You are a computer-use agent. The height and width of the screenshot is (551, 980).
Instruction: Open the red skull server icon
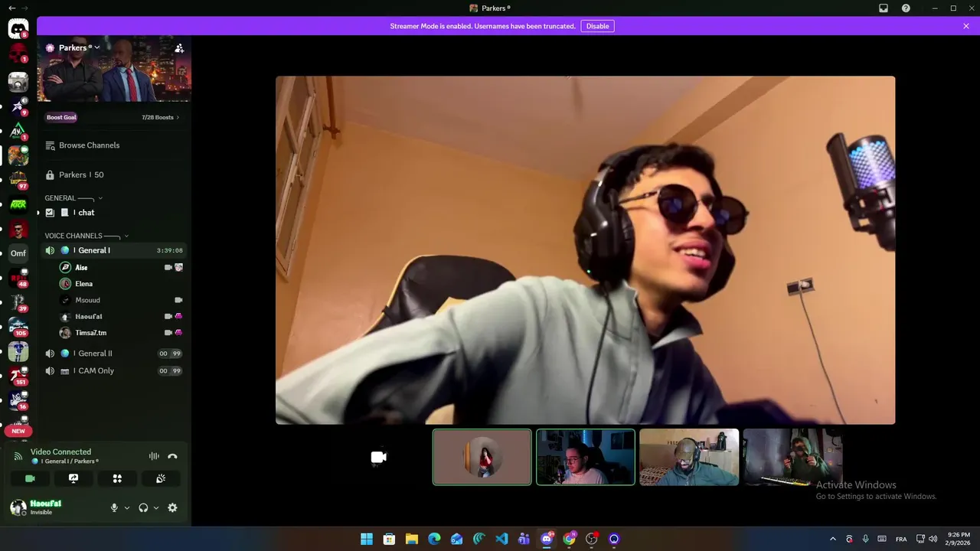18,54
